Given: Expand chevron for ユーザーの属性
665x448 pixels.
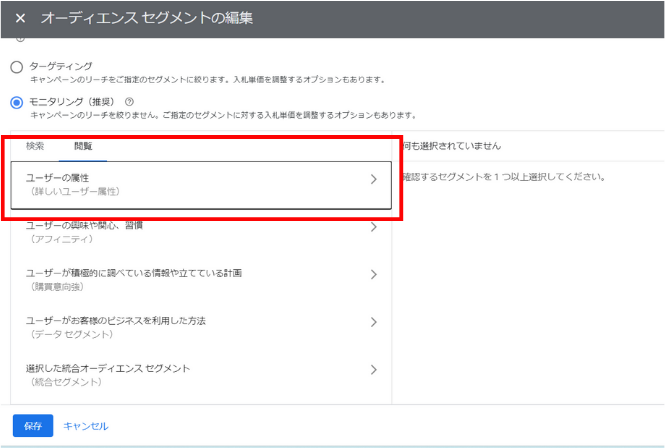Looking at the screenshot, I should pos(373,180).
